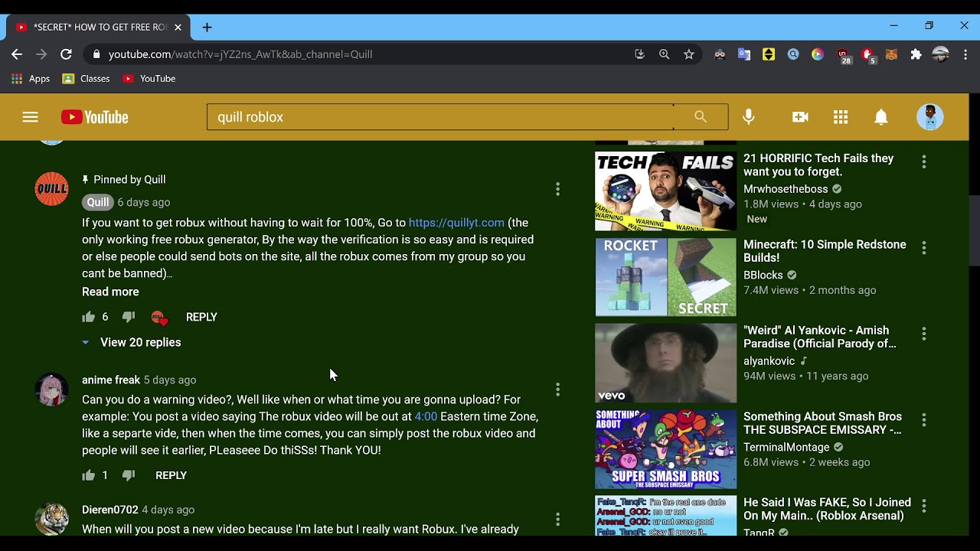
Task: Click the install app icon in address bar
Action: 639,54
